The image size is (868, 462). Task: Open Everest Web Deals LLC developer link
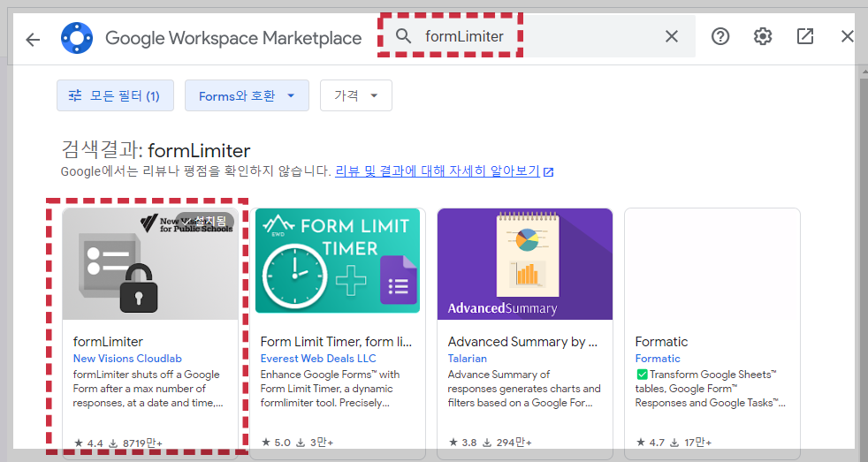[x=318, y=359]
